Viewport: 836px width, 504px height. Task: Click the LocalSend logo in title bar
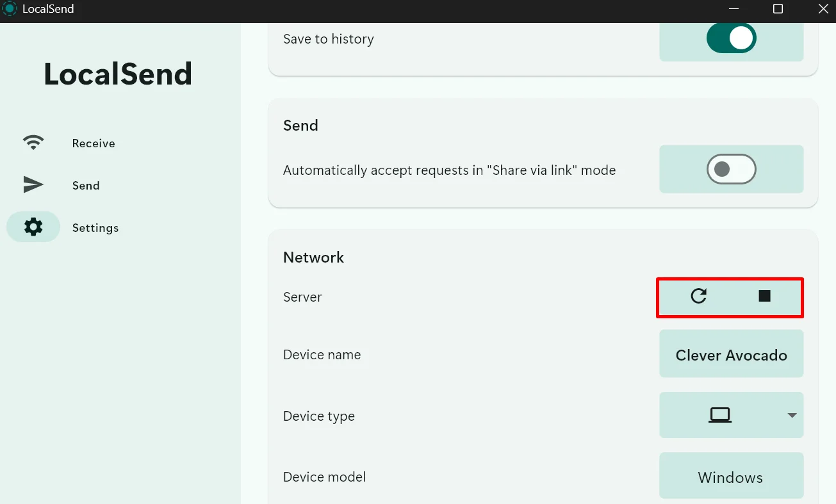(9, 9)
